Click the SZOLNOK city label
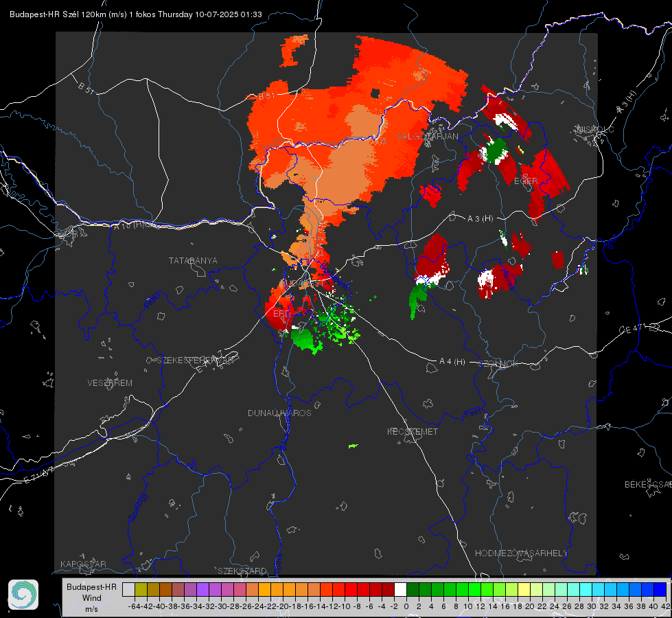Viewport: 672px width, 618px height. point(498,364)
